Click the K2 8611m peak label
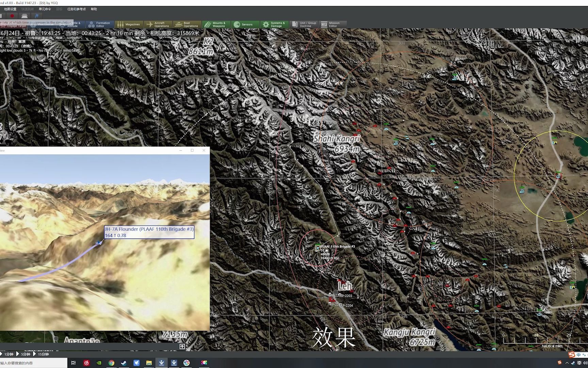 tap(201, 47)
